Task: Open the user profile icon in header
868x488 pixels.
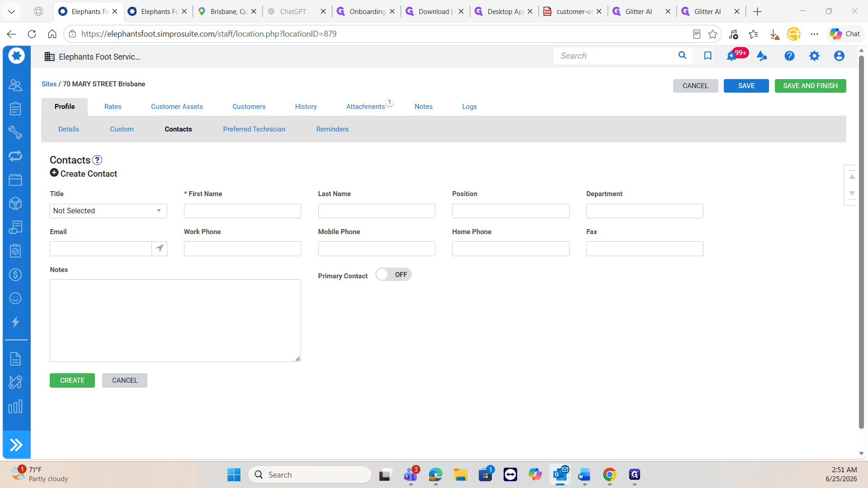Action: pos(839,56)
